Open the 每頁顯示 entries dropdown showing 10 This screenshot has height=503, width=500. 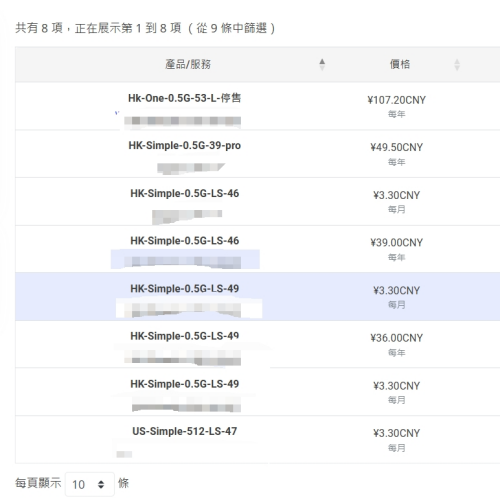pyautogui.click(x=90, y=484)
